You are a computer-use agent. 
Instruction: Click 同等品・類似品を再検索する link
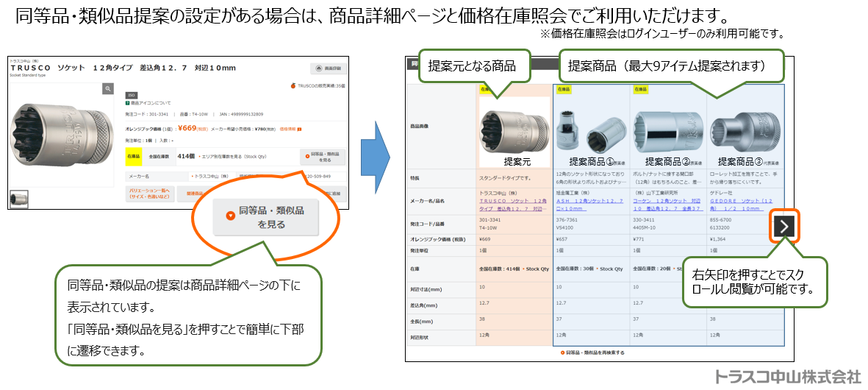point(592,352)
